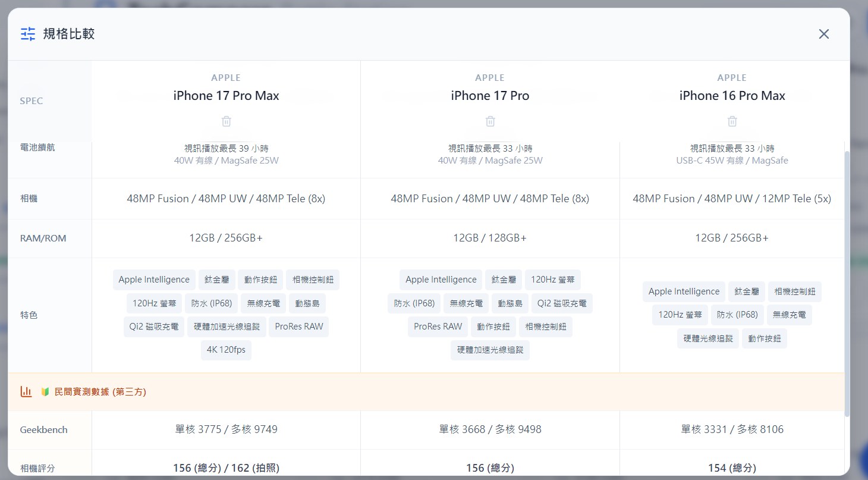Delete the iPhone 17 Pro column via trash icon
This screenshot has width=868, height=480.
490,121
